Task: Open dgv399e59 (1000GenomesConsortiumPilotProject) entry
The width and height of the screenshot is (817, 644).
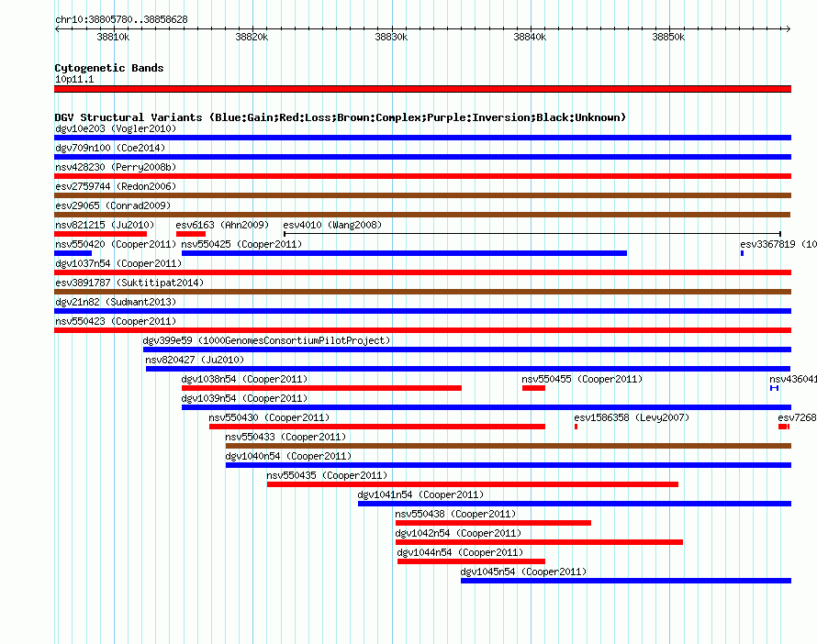Action: click(x=467, y=350)
